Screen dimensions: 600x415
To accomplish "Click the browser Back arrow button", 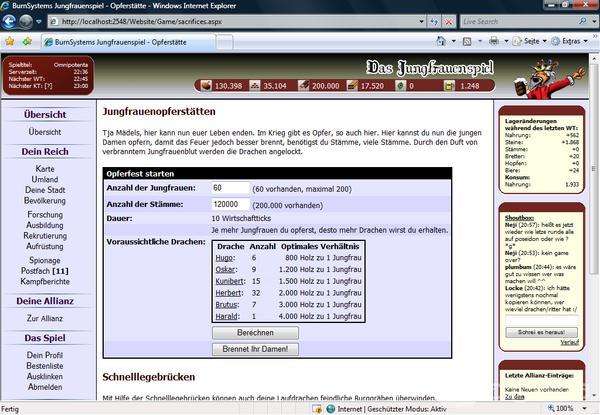I will (9, 22).
